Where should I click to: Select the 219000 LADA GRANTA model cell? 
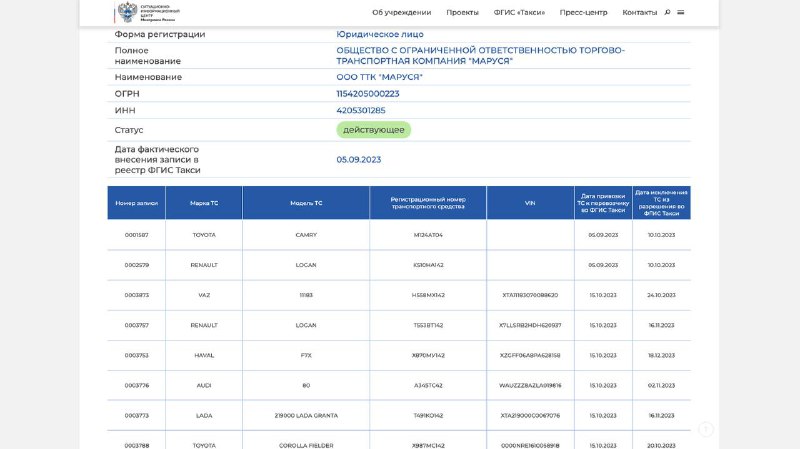[x=306, y=415]
